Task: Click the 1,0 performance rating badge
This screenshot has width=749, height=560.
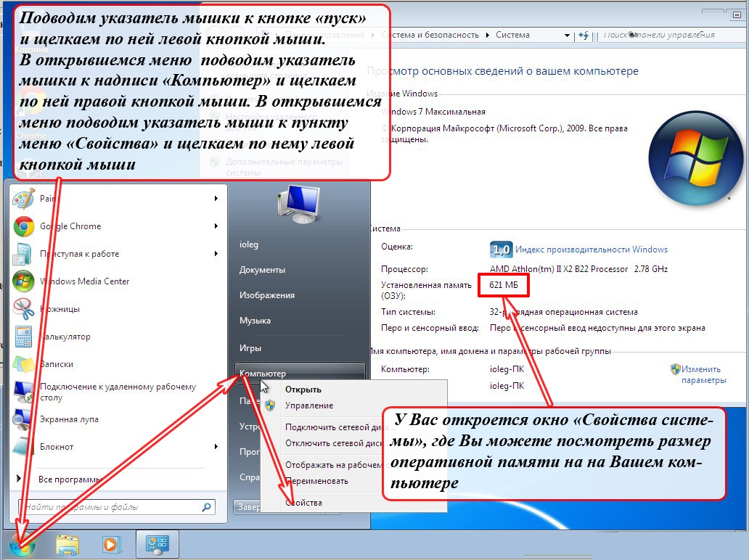Action: pos(501,250)
